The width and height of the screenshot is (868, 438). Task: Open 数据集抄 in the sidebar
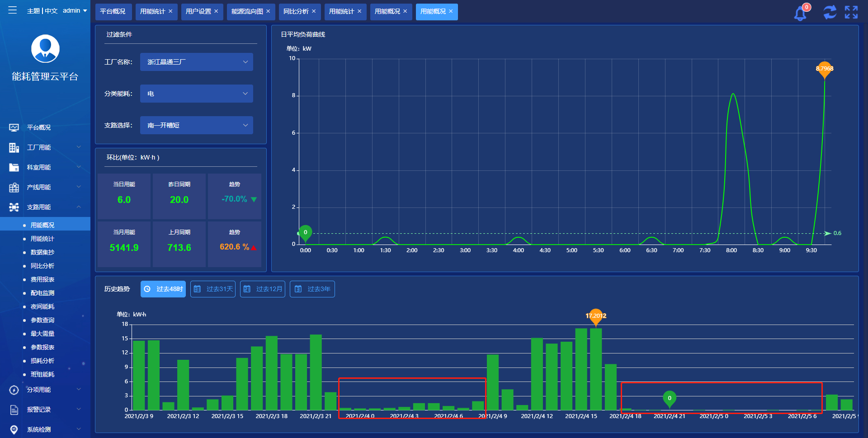point(42,252)
